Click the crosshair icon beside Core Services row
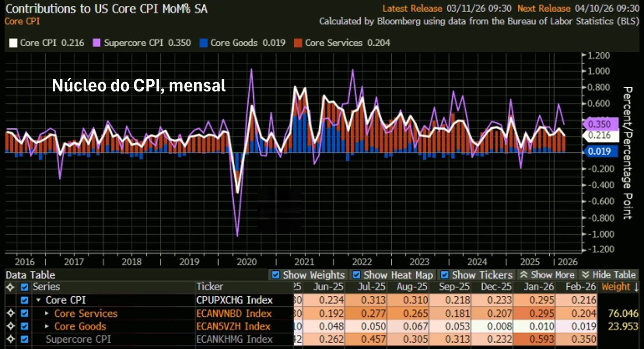This screenshot has width=644, height=349. 10,314
